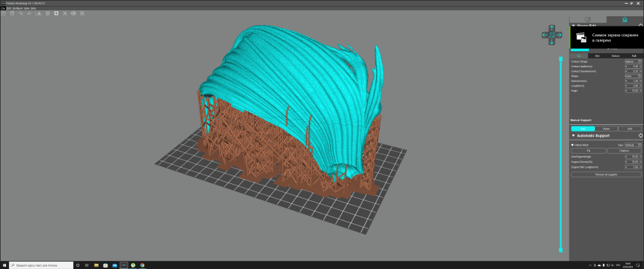Image resolution: width=644 pixels, height=269 pixels.
Task: Click the taskbar clock and date
Action: pyautogui.click(x=628, y=265)
